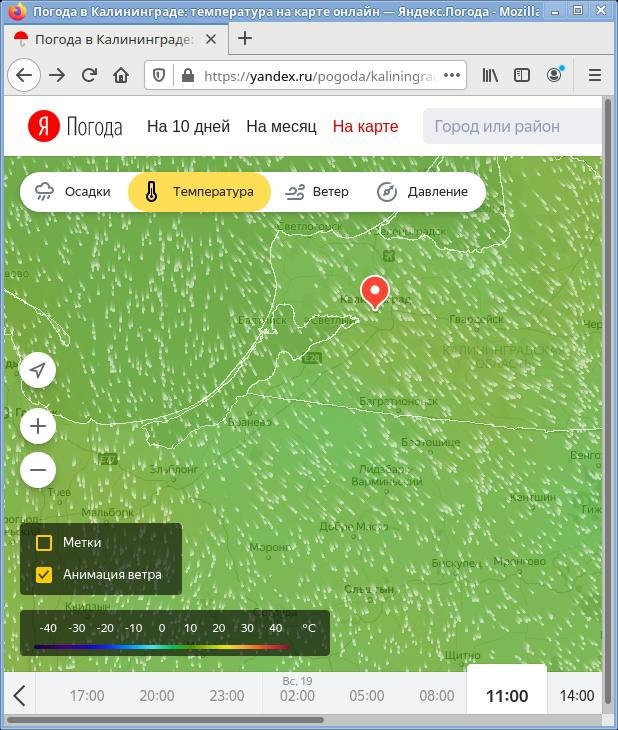The width and height of the screenshot is (618, 730).
Task: Click the geolocation arrow button on map
Action: [x=38, y=370]
